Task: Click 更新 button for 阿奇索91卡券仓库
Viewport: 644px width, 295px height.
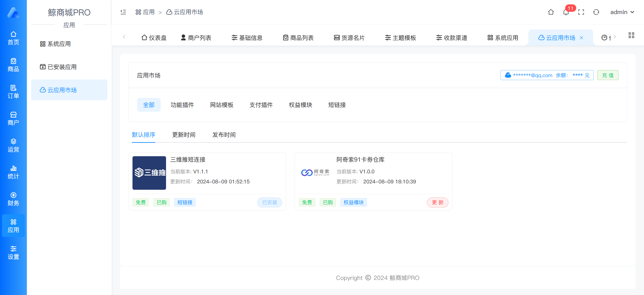Action: click(x=438, y=202)
